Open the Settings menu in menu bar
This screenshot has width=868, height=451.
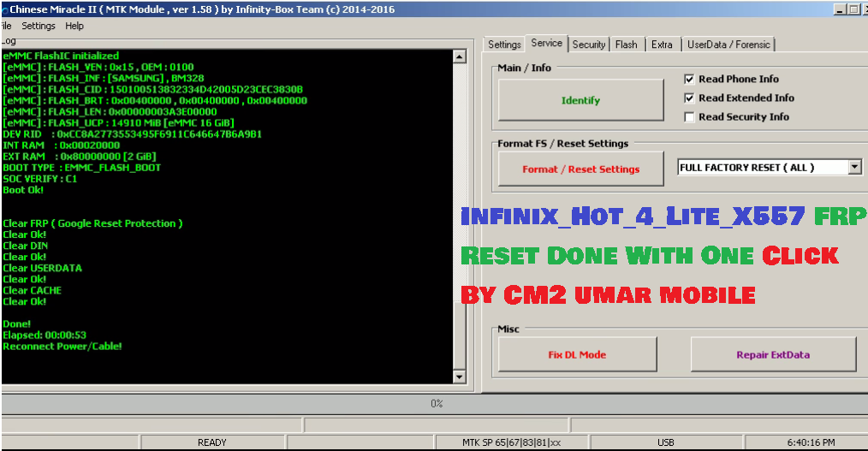click(x=39, y=26)
